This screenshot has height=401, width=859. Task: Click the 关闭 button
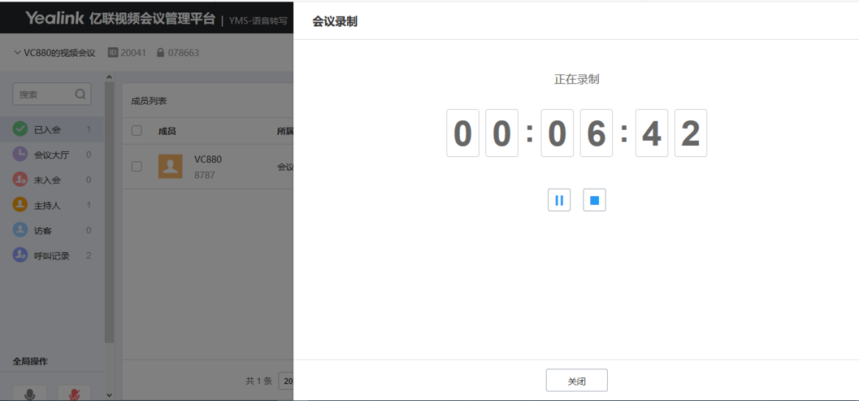[577, 381]
